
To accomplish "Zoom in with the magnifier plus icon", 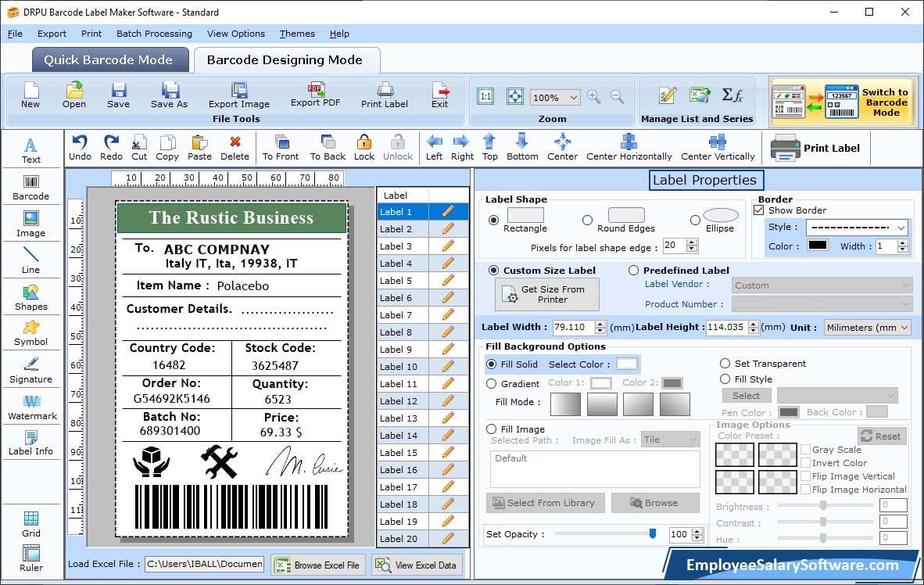I will (x=594, y=97).
